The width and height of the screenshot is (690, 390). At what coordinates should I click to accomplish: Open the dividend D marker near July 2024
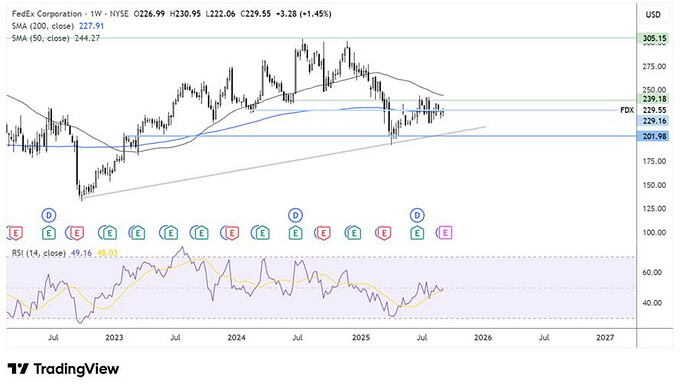click(x=296, y=215)
